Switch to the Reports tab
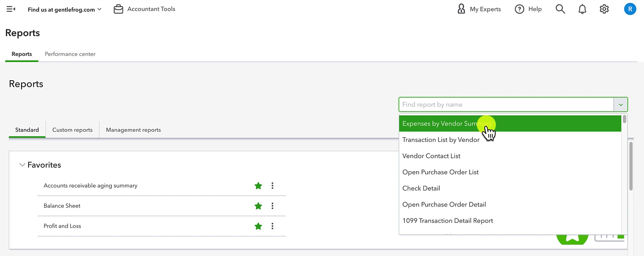This screenshot has height=256, width=644. (22, 54)
